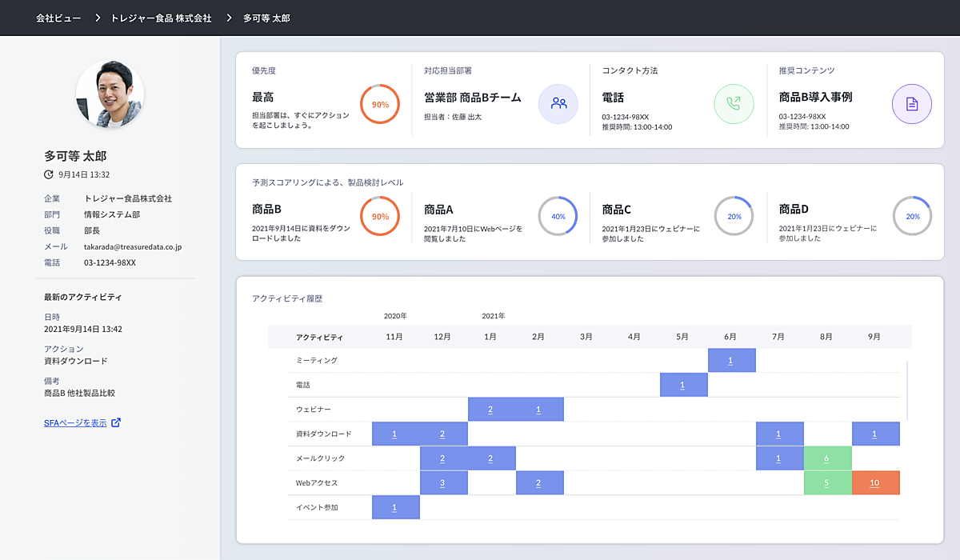Click the clock refresh icon near 9月14日 13:32

point(49,174)
